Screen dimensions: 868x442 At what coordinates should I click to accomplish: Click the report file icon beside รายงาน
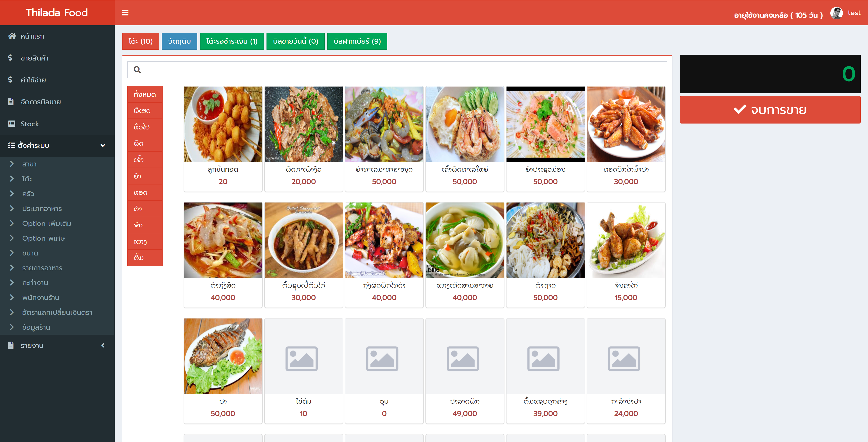[x=11, y=345]
